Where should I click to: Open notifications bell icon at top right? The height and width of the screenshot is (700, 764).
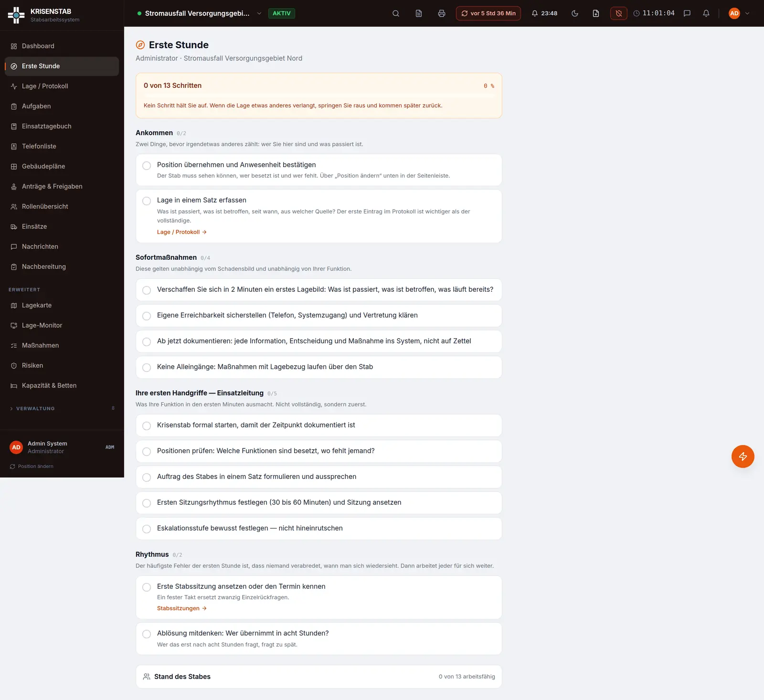click(706, 13)
